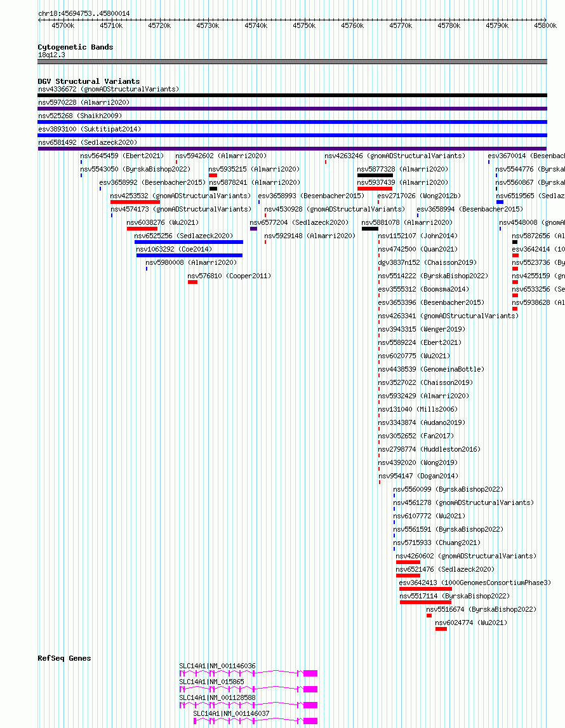Screen dimensions: 565x728
Task: Click the red bar under nsv4253532
Action: click(135, 202)
